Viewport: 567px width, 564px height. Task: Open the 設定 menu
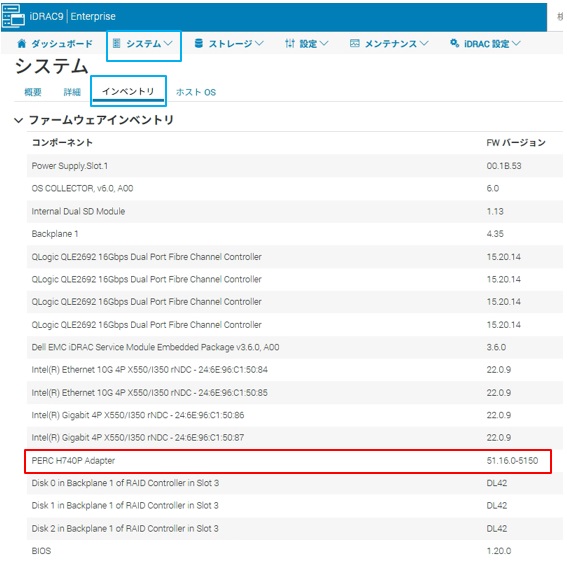point(307,44)
